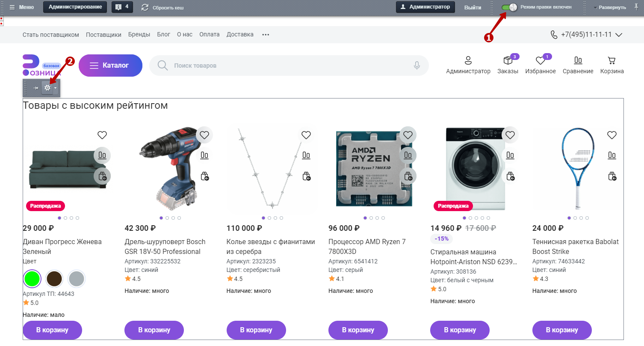Open Бренды menu item
This screenshot has width=644, height=346.
tap(139, 35)
